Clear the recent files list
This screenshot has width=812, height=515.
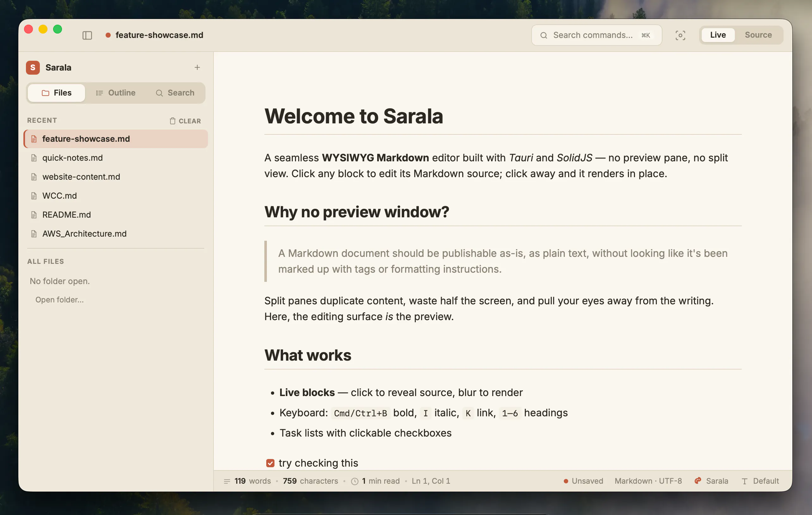click(185, 121)
